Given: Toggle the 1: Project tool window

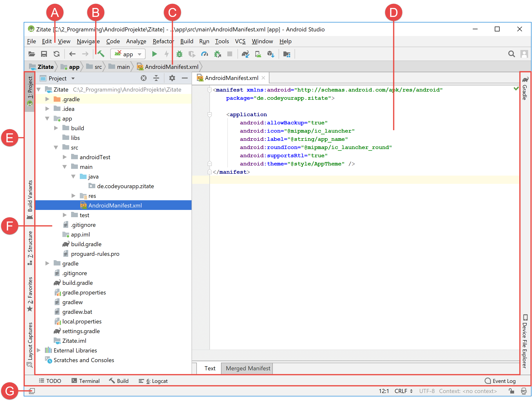Looking at the screenshot, I should pos(30,91).
